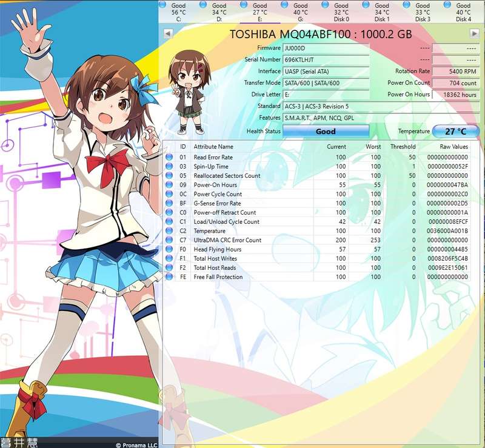The image size is (485, 448).
Task: Click the status icon for G-Sense Error Rate
Action: [x=169, y=203]
